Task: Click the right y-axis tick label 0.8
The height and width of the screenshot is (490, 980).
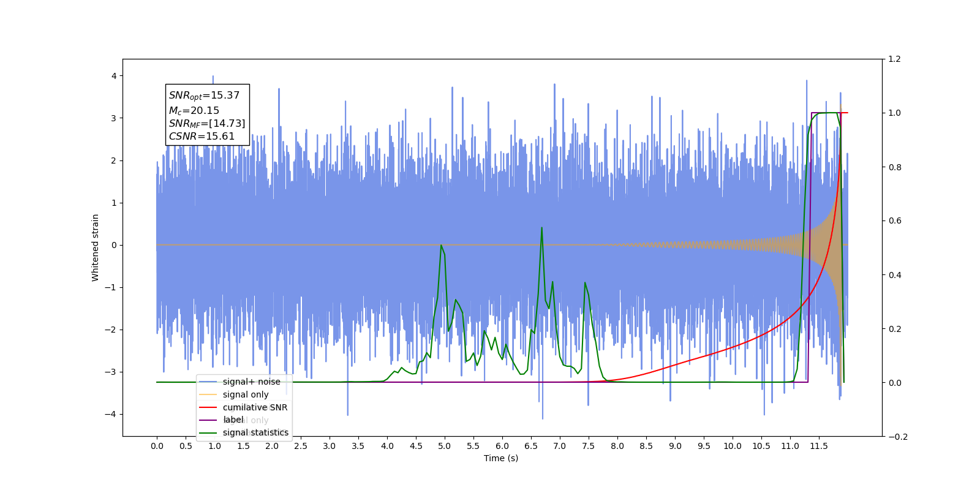Action: click(x=894, y=167)
